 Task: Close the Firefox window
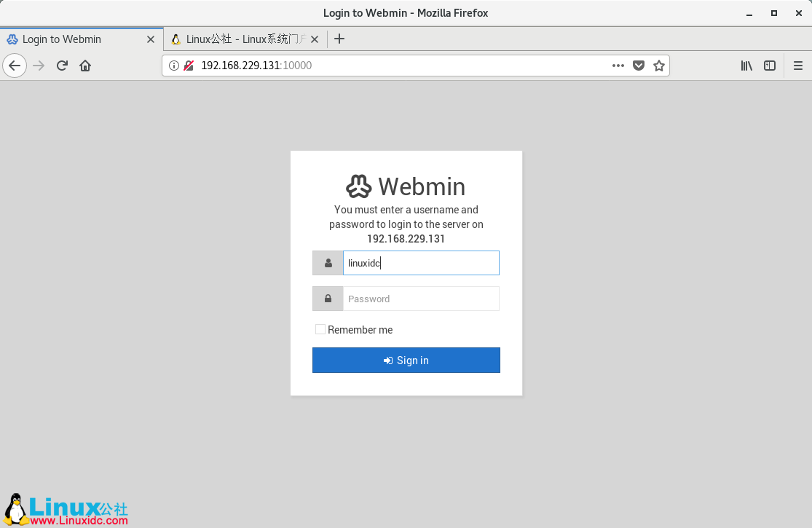point(799,13)
